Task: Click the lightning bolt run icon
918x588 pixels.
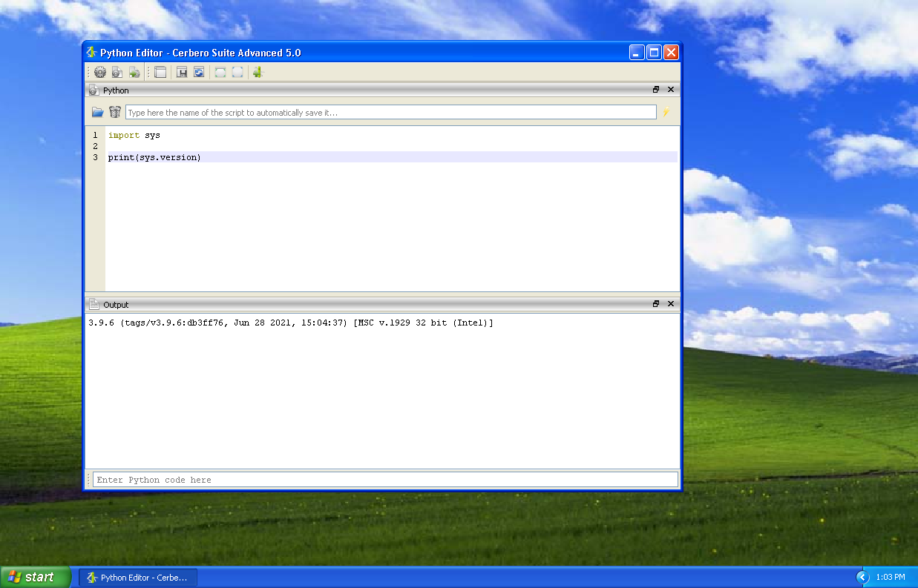Action: [666, 112]
